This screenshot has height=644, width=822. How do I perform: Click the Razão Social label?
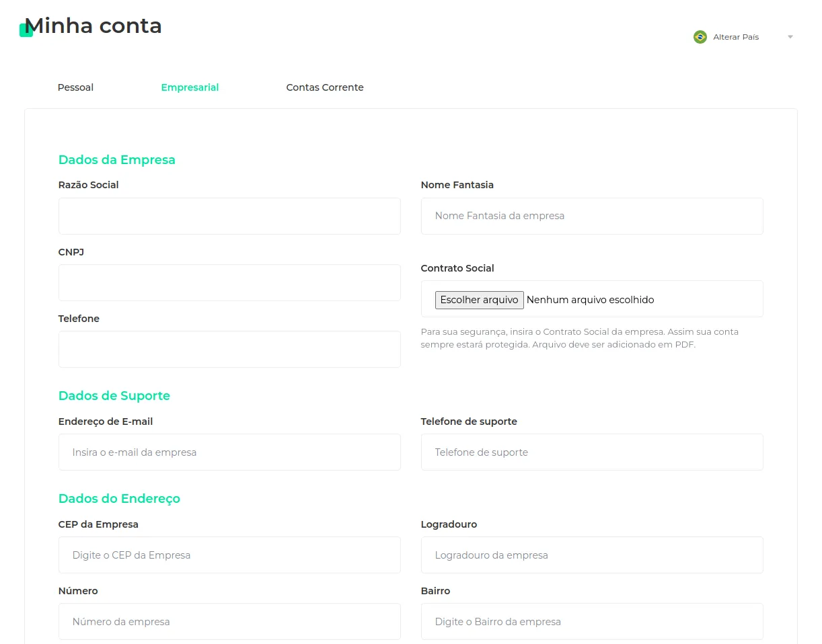tap(89, 185)
